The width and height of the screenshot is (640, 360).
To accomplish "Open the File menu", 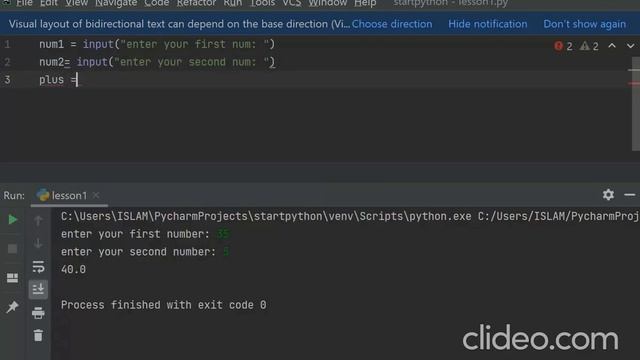I will pos(24,3).
